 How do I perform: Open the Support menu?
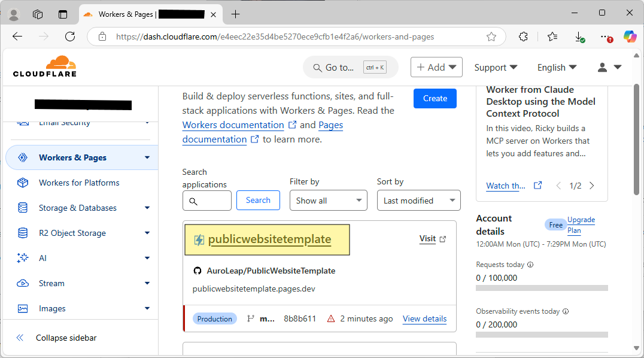[x=496, y=68]
